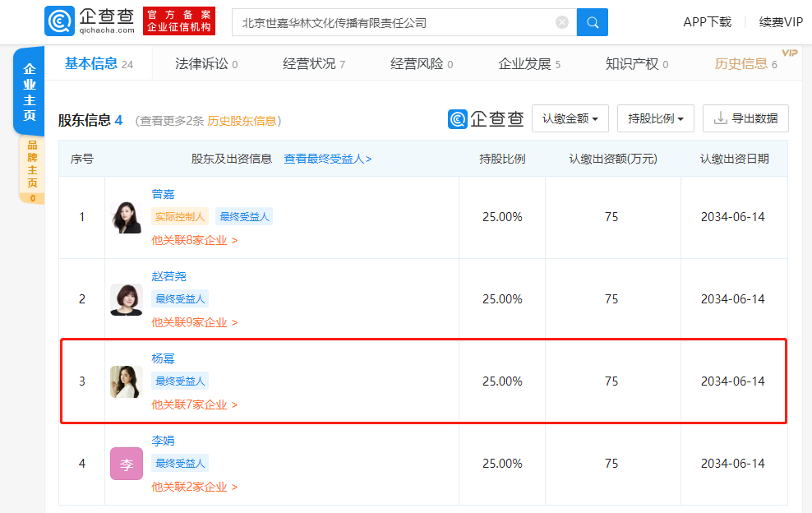This screenshot has width=812, height=513.
Task: Click 他关联9家企业 link
Action: [194, 323]
